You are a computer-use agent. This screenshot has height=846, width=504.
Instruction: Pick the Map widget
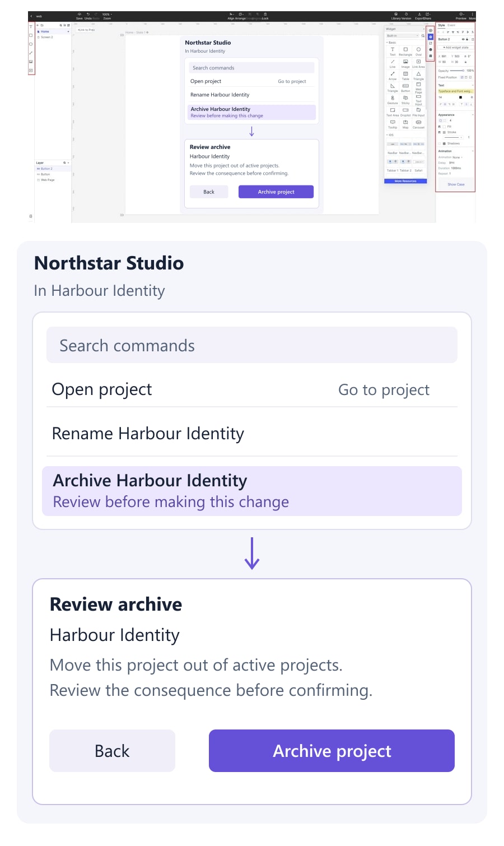coord(405,124)
